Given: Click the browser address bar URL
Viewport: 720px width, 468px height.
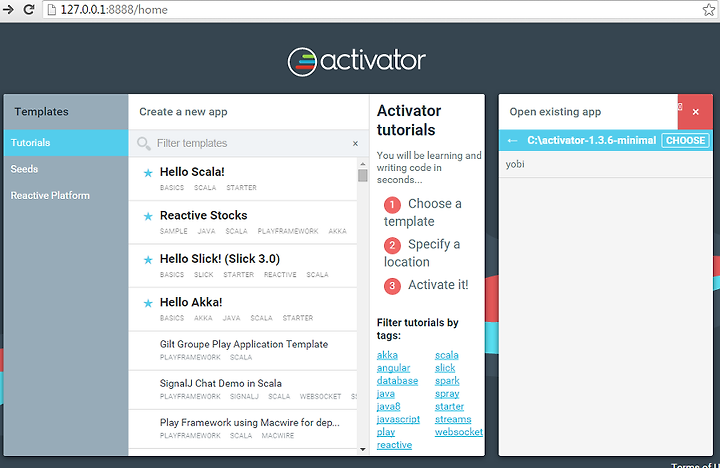Looking at the screenshot, I should pyautogui.click(x=114, y=10).
